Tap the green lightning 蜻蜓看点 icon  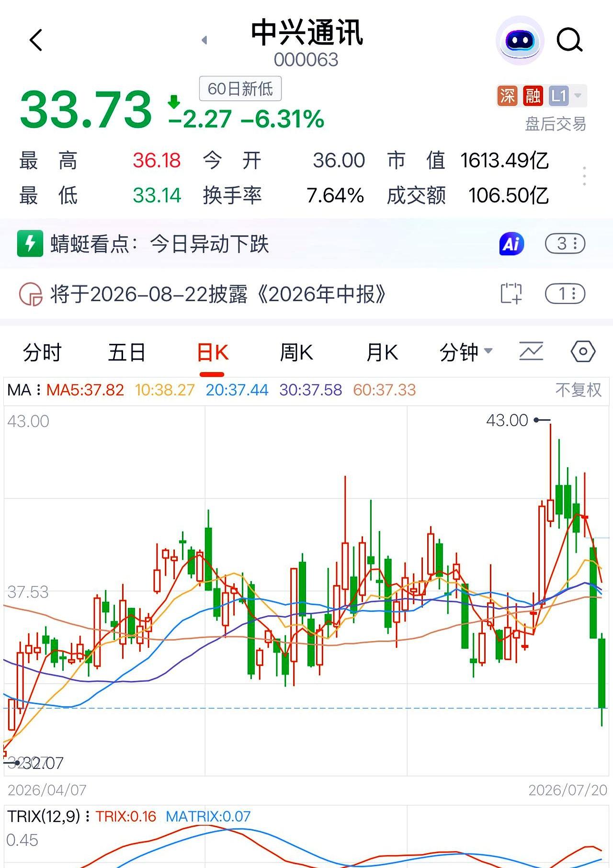point(30,244)
